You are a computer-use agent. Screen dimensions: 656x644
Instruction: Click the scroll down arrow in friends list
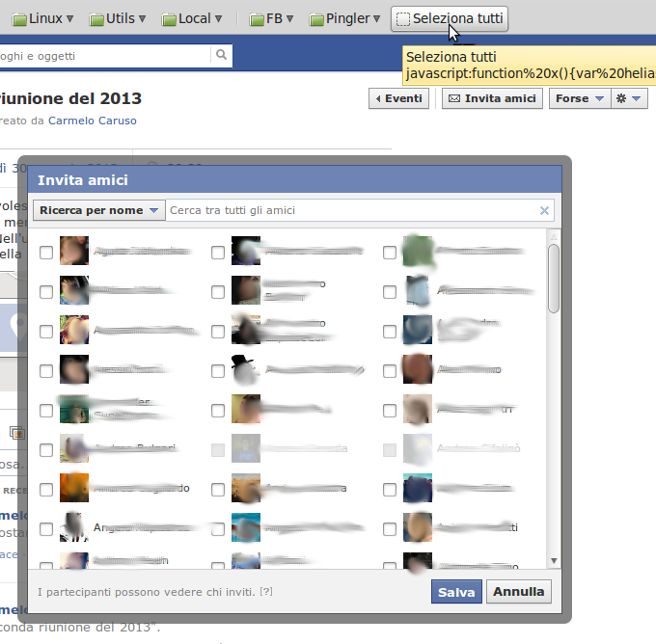[x=554, y=561]
